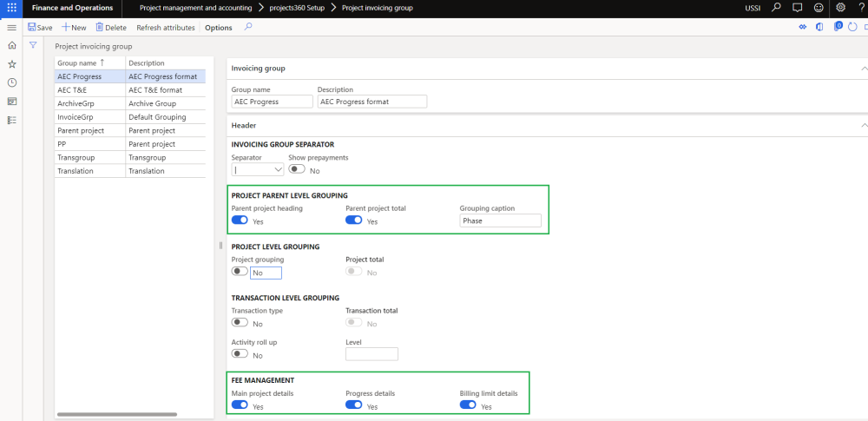Collapse the Invoicing group section

862,69
